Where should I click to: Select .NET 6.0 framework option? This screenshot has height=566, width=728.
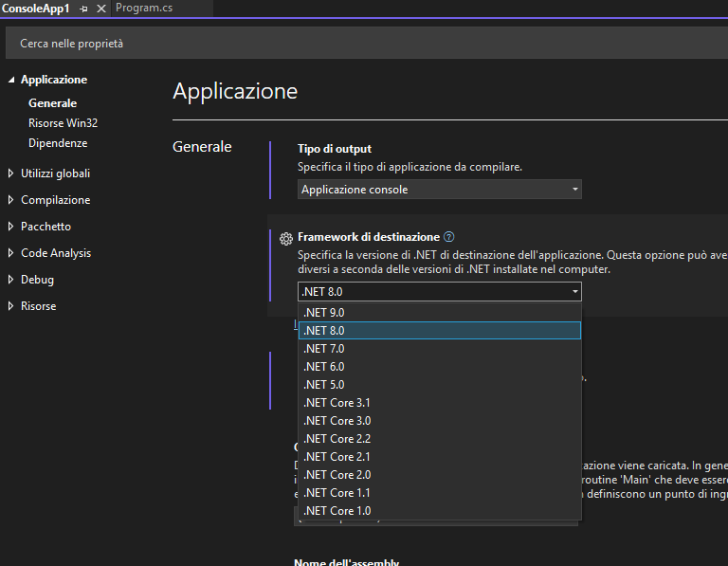coord(323,367)
